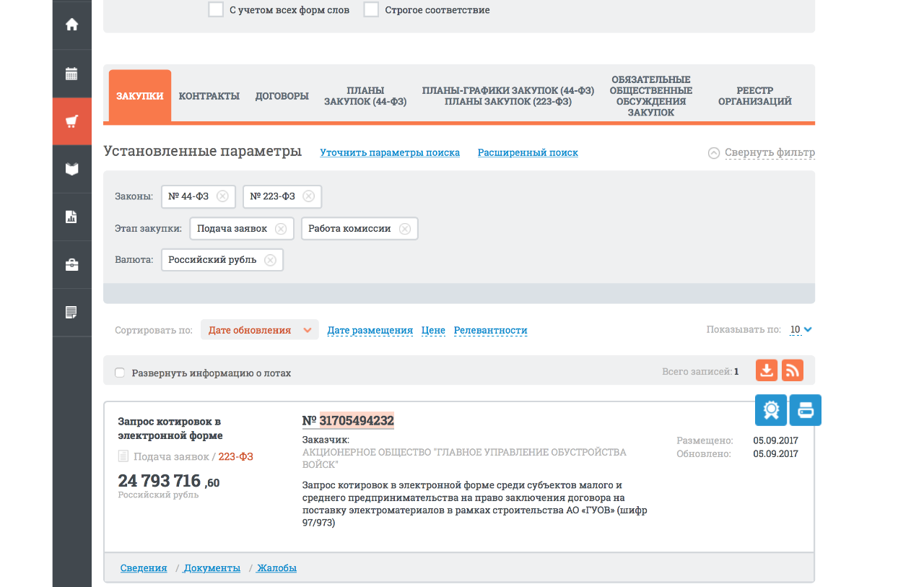Click the orange download results icon
The image size is (924, 587).
pyautogui.click(x=767, y=370)
